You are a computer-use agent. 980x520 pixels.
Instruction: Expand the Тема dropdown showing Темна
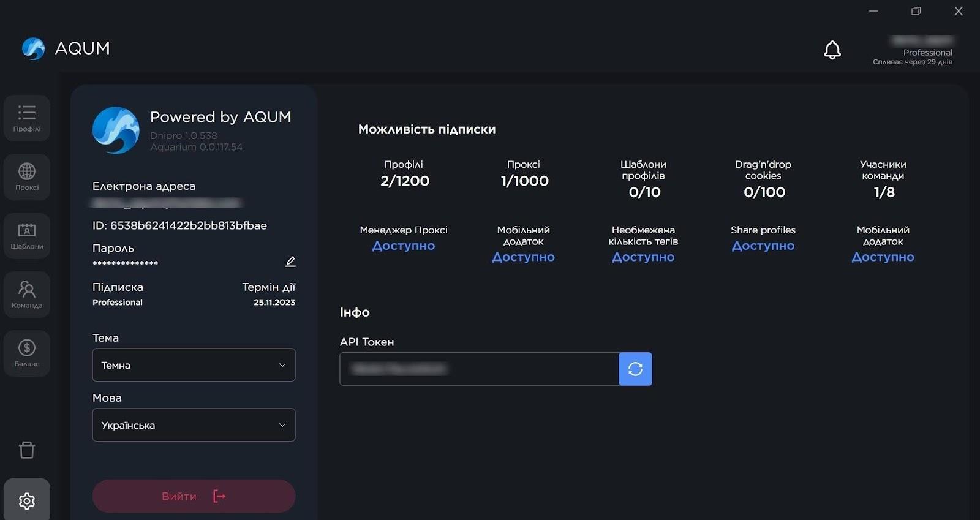pos(194,365)
